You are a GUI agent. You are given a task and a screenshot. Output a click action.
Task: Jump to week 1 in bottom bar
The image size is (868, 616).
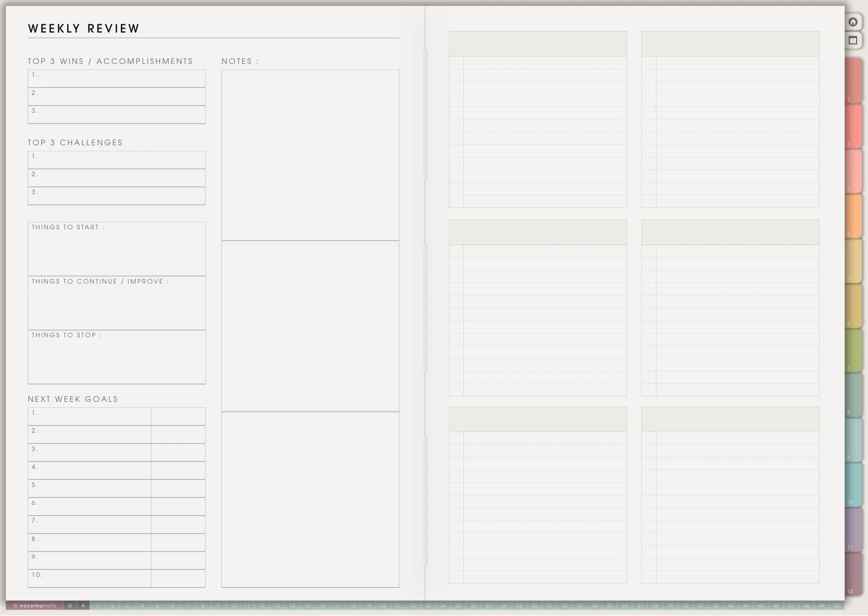pyautogui.click(x=98, y=606)
